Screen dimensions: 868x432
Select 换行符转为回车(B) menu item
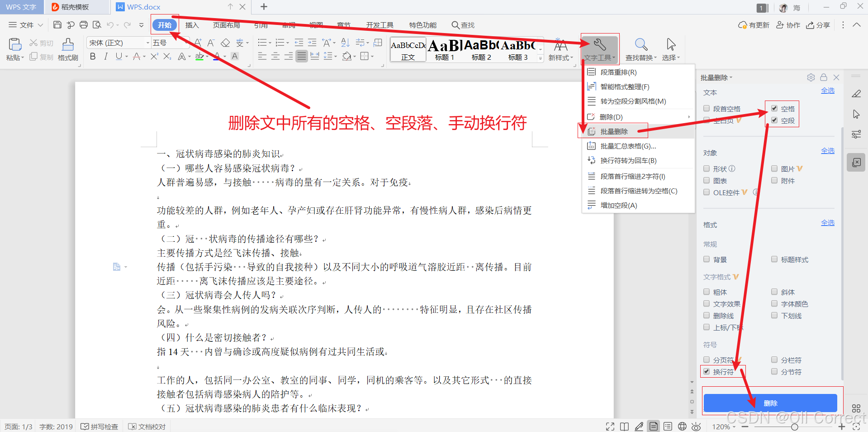pyautogui.click(x=638, y=160)
